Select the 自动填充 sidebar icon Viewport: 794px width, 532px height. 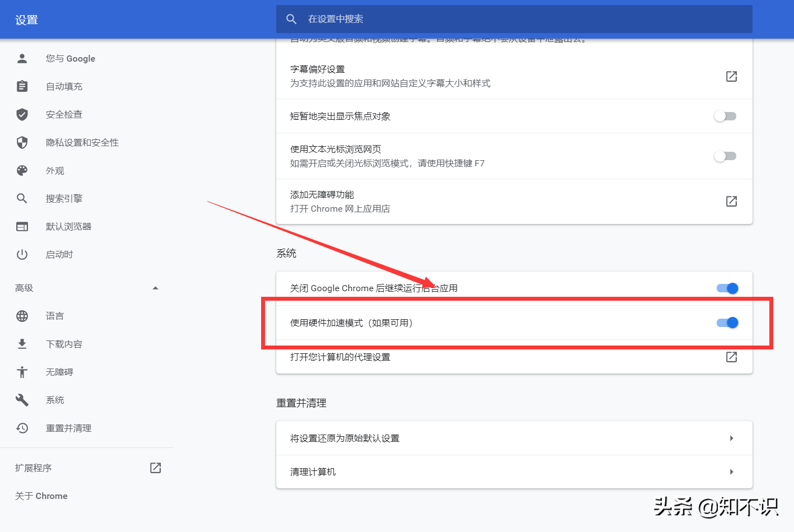pos(22,86)
